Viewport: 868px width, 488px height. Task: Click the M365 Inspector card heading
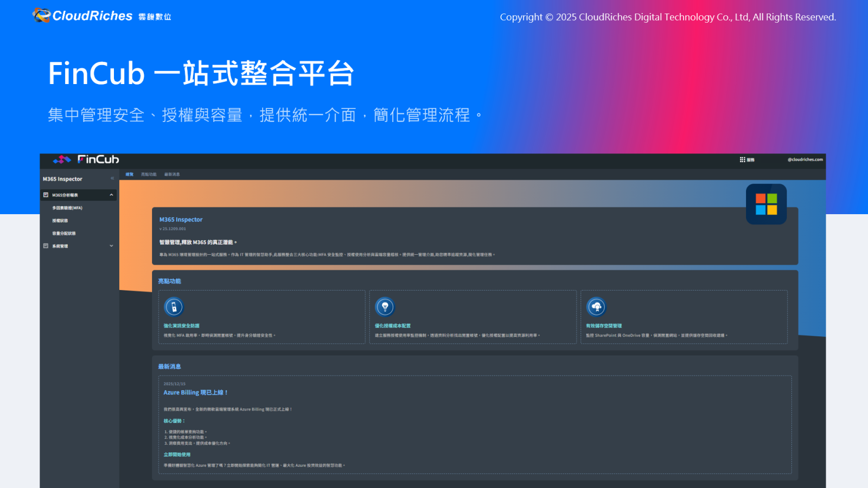(x=181, y=220)
